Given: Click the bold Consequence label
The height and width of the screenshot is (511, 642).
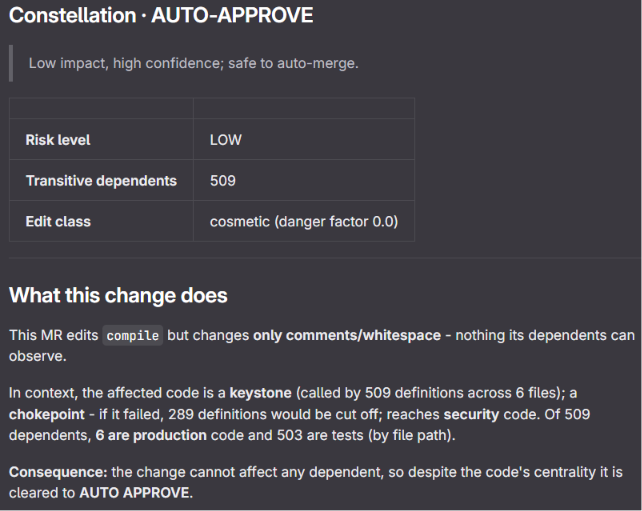Looking at the screenshot, I should pyautogui.click(x=58, y=472).
